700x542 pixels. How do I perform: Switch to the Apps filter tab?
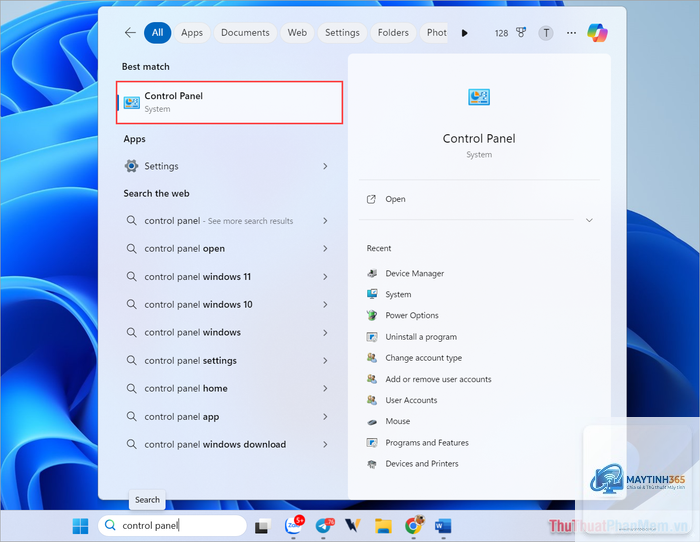(x=192, y=33)
